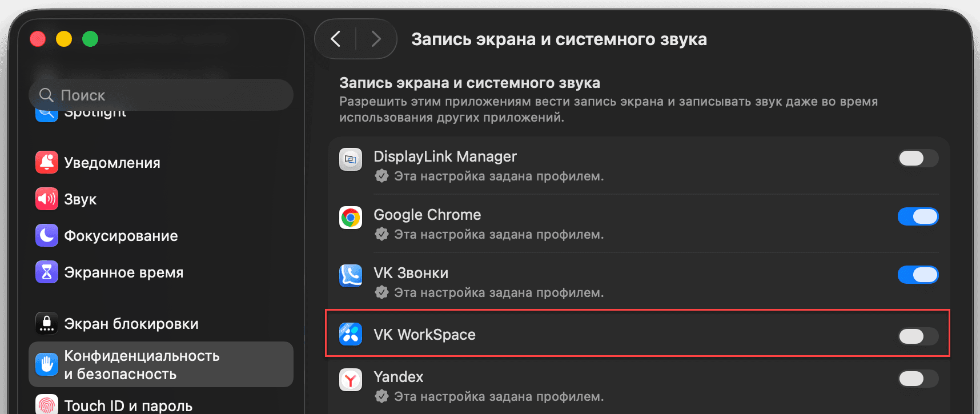This screenshot has height=414, width=980.
Task: Click the Yandex browser icon
Action: [351, 380]
